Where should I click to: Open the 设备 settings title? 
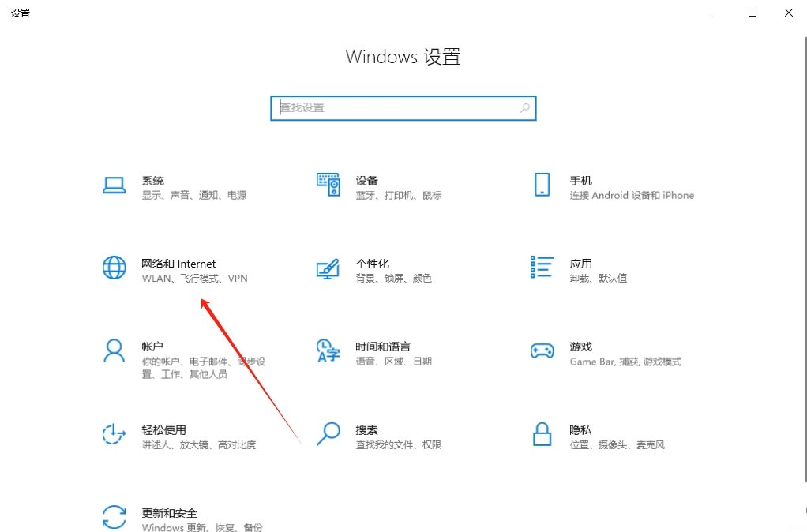click(x=366, y=181)
